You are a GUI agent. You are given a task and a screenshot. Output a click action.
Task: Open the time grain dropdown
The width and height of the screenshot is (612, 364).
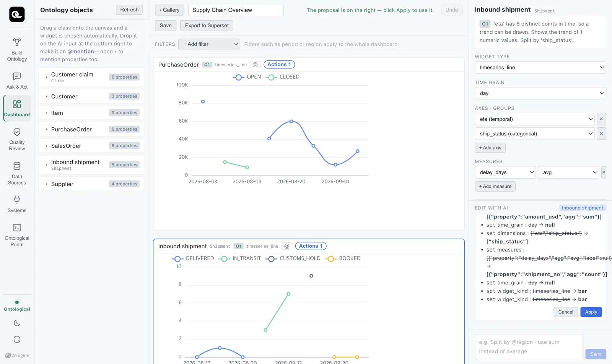point(540,93)
